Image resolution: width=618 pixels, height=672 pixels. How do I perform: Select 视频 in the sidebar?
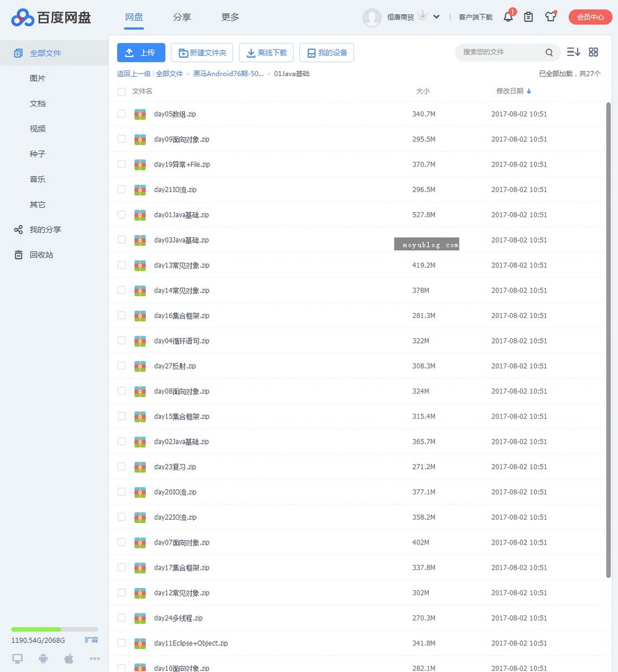[37, 129]
